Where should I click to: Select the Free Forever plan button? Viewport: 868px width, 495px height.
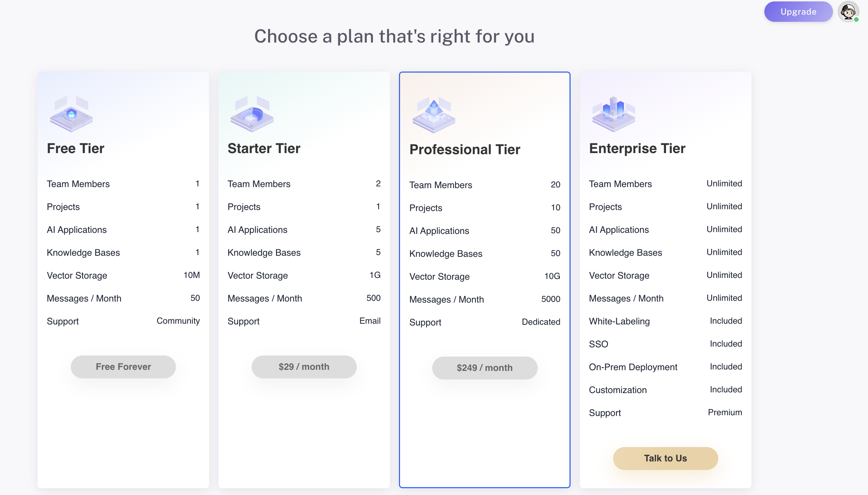123,367
